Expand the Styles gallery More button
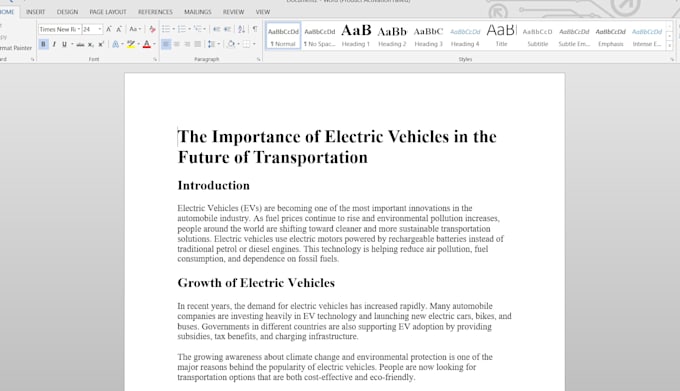Viewport: 680px width, 391px height. click(x=670, y=46)
